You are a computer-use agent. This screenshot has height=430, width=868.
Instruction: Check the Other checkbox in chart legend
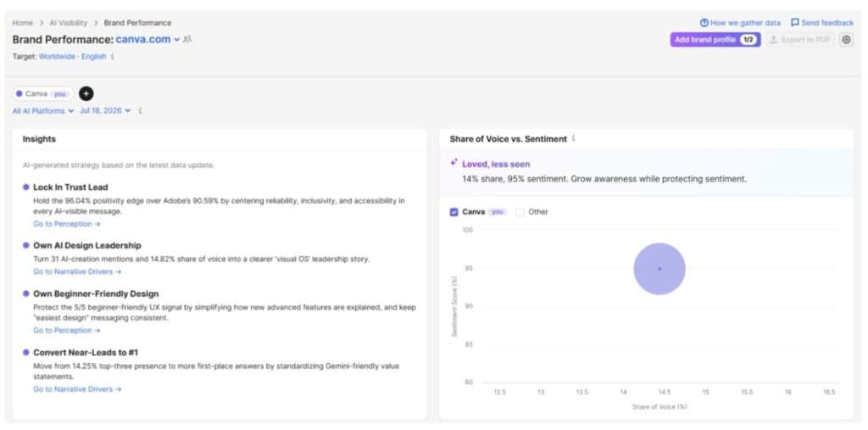[520, 212]
